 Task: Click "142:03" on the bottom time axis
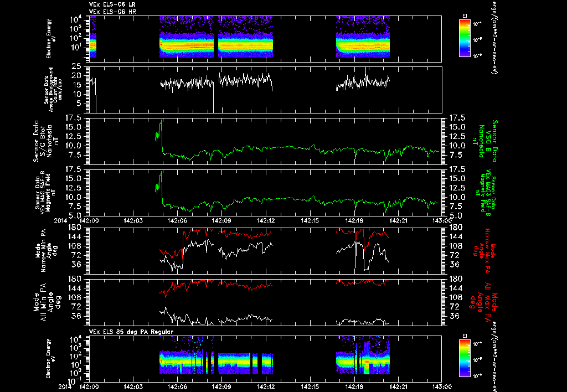pyautogui.click(x=133, y=386)
